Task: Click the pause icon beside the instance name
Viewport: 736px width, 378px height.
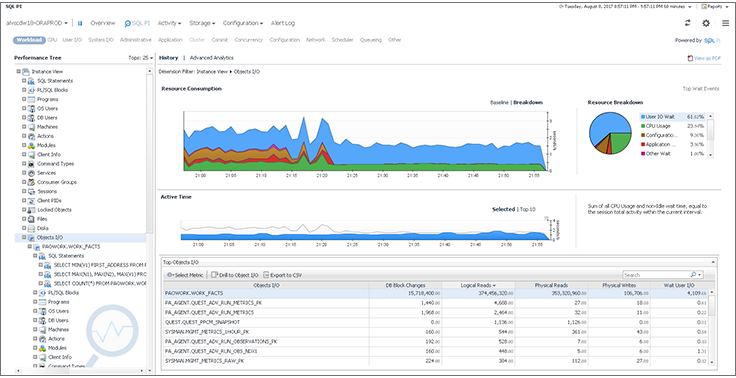Action: coord(80,23)
